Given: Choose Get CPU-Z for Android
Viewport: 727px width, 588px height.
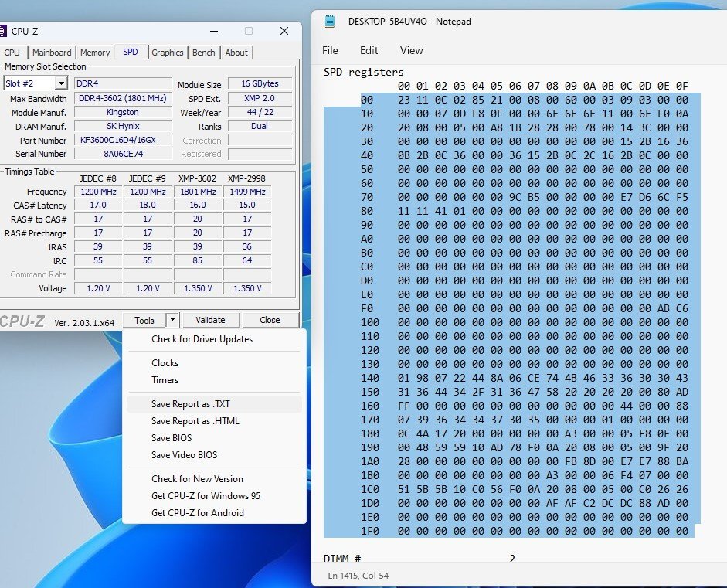Looking at the screenshot, I should 214,513.
